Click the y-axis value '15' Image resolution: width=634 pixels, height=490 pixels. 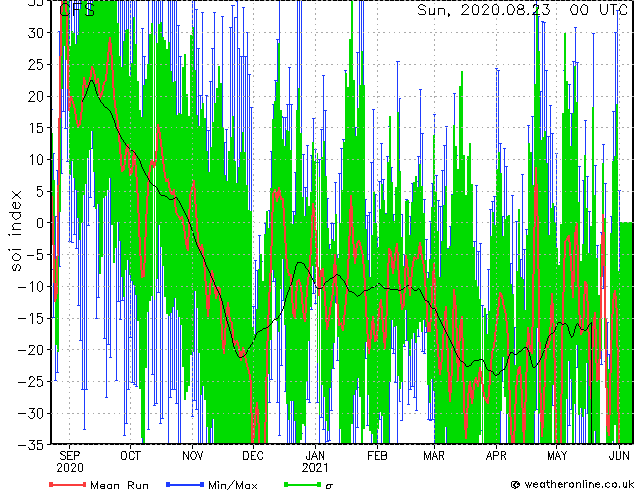(x=35, y=128)
